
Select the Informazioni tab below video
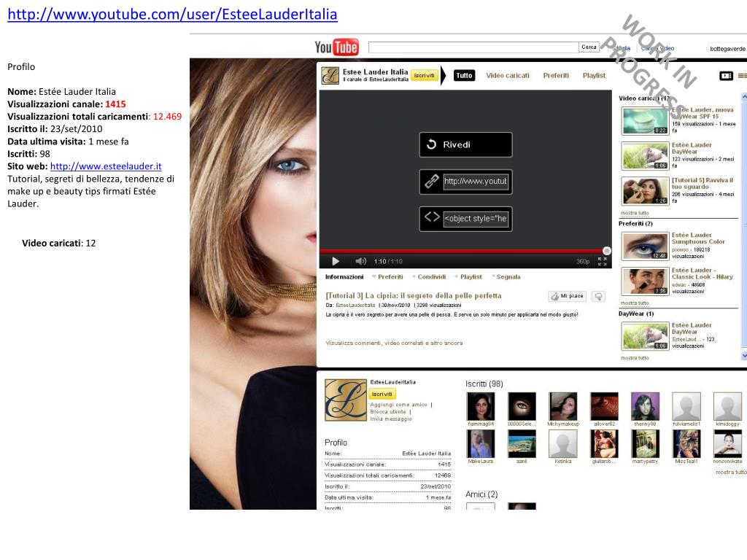pyautogui.click(x=344, y=276)
